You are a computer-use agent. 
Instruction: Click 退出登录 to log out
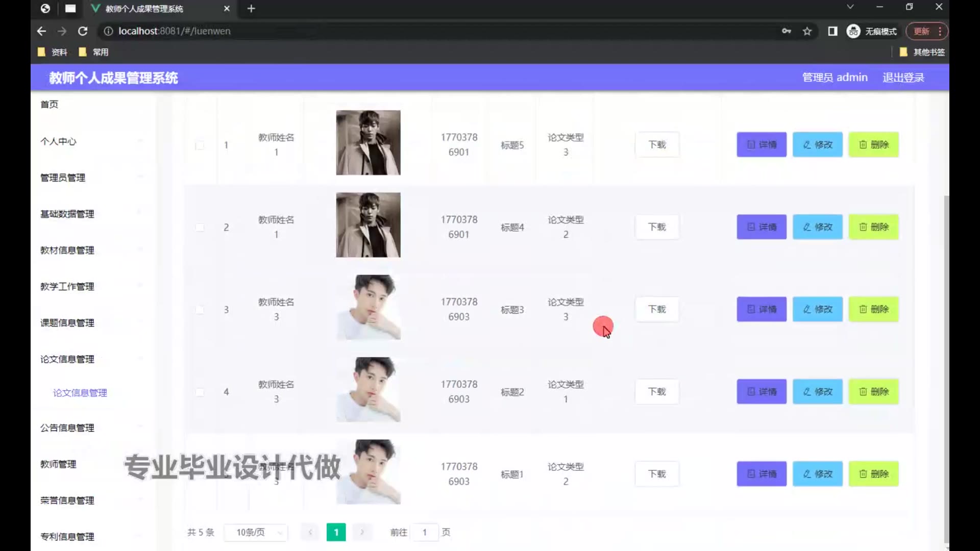903,78
